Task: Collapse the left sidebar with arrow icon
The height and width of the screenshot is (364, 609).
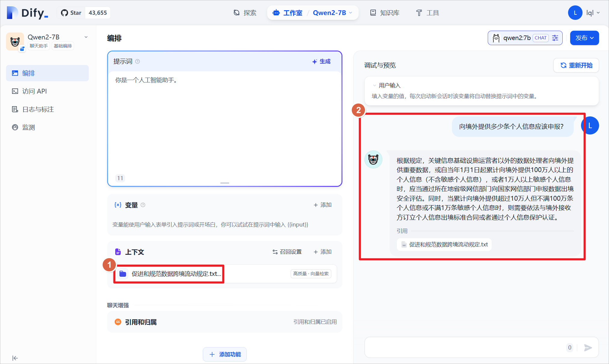Action: click(15, 358)
